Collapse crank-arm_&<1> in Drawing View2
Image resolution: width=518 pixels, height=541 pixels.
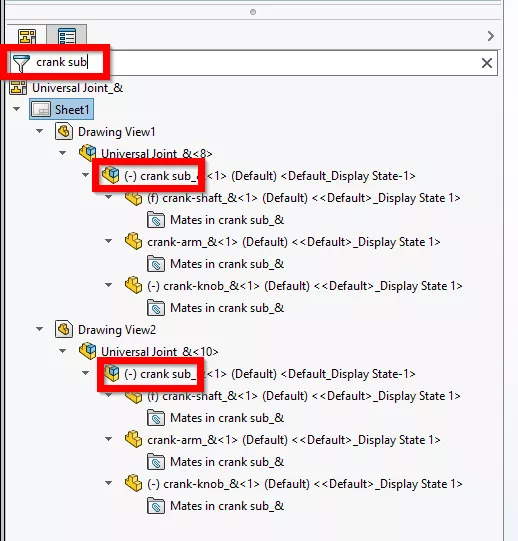(x=108, y=439)
